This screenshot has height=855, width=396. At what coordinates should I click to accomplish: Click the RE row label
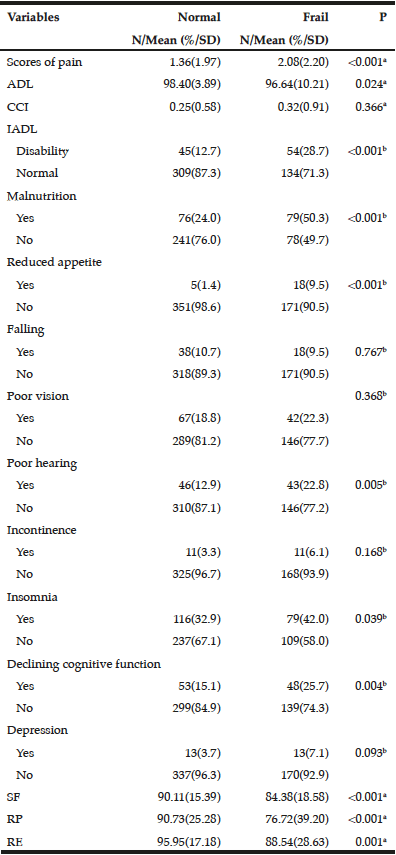pos(13,842)
